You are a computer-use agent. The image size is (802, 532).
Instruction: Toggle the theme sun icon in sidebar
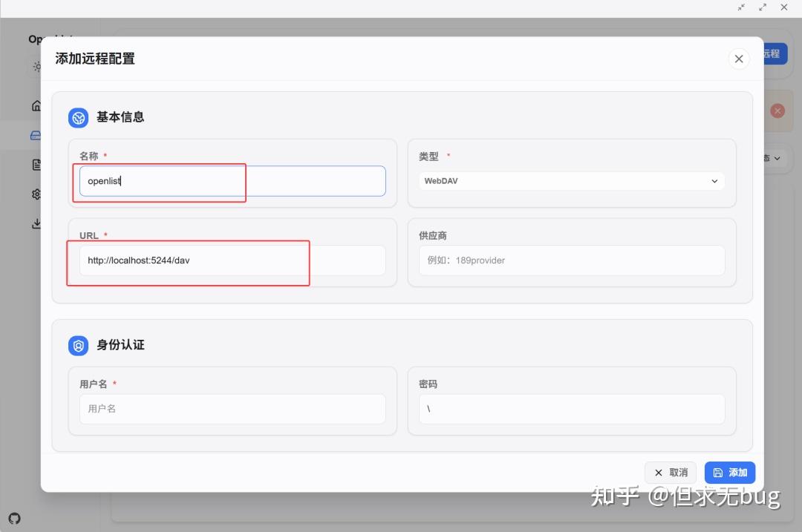[x=37, y=67]
